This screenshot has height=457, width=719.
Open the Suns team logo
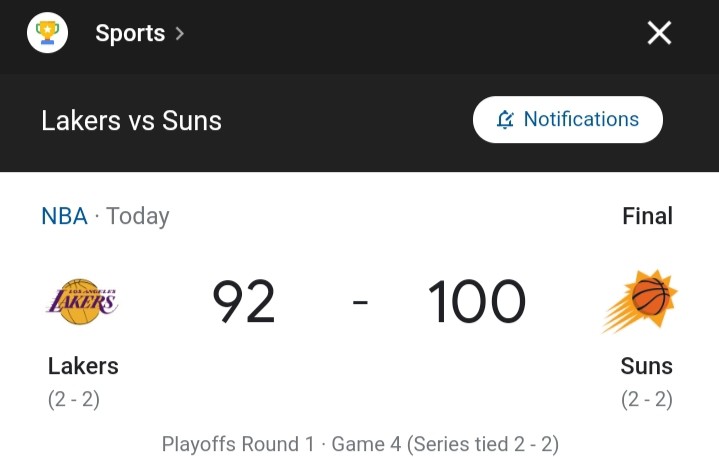pos(640,301)
